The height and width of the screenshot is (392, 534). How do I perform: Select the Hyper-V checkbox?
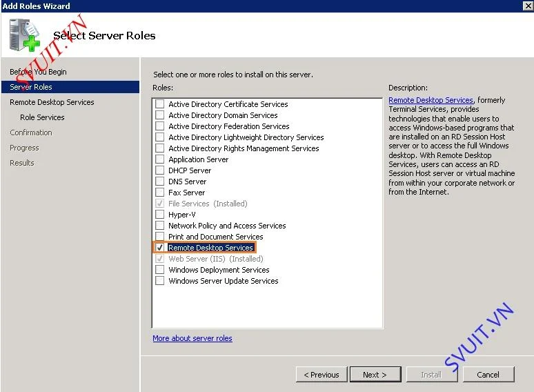pos(160,214)
